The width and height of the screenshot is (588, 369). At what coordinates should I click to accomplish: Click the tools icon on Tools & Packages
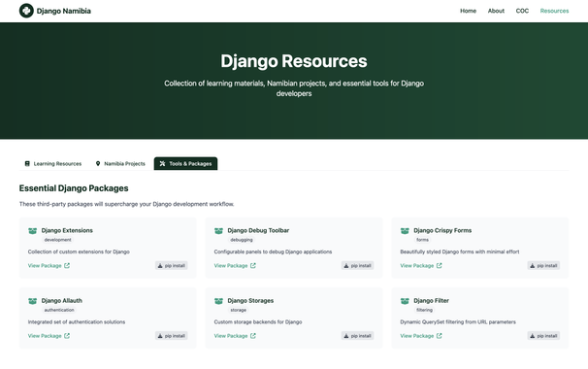162,164
